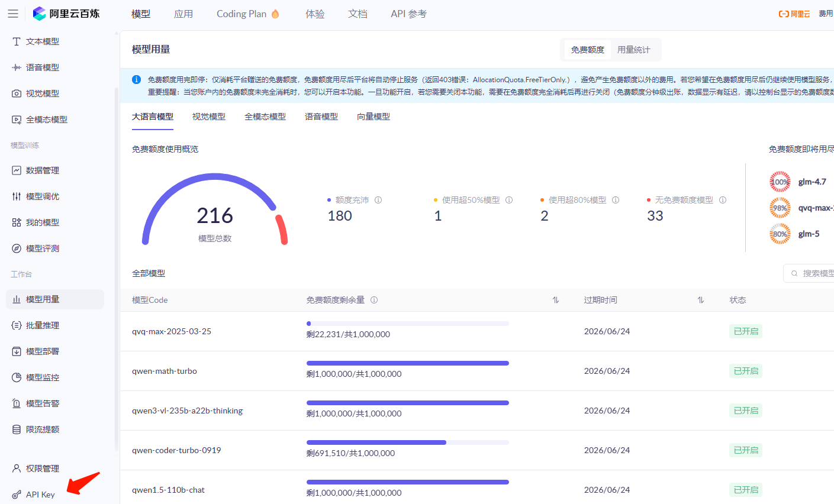
Task: Select the 语音模型 tab
Action: point(321,117)
